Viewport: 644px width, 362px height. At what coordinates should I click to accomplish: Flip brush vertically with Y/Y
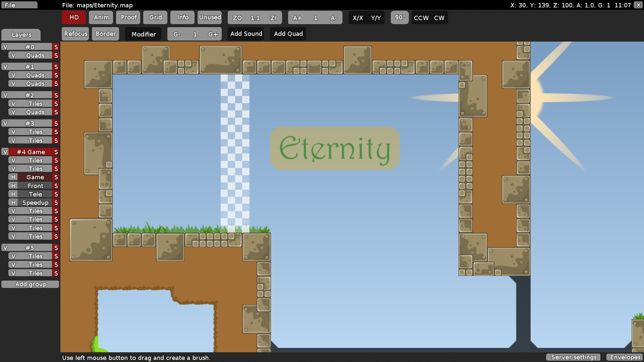pyautogui.click(x=376, y=18)
